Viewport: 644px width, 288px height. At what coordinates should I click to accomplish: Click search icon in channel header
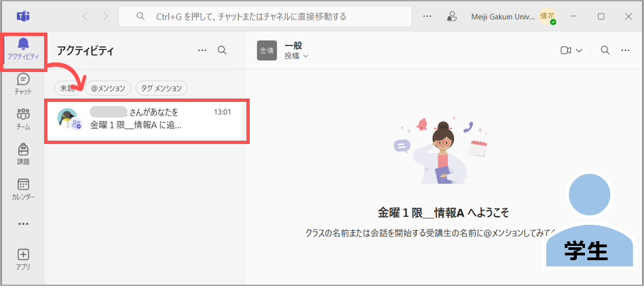click(x=605, y=50)
